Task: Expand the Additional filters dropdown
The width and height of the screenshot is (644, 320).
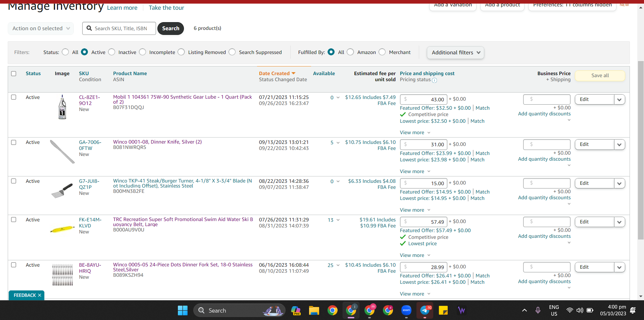Action: pos(455,53)
